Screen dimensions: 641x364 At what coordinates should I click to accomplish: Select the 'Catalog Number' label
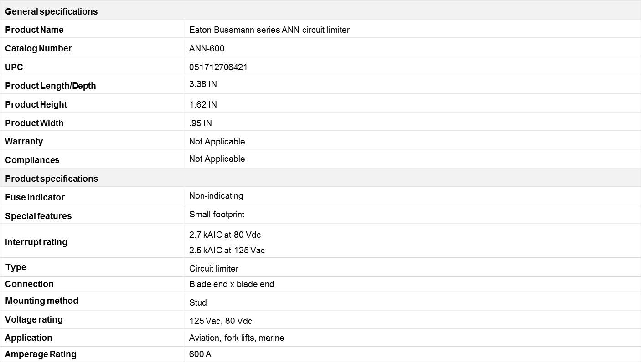[38, 49]
